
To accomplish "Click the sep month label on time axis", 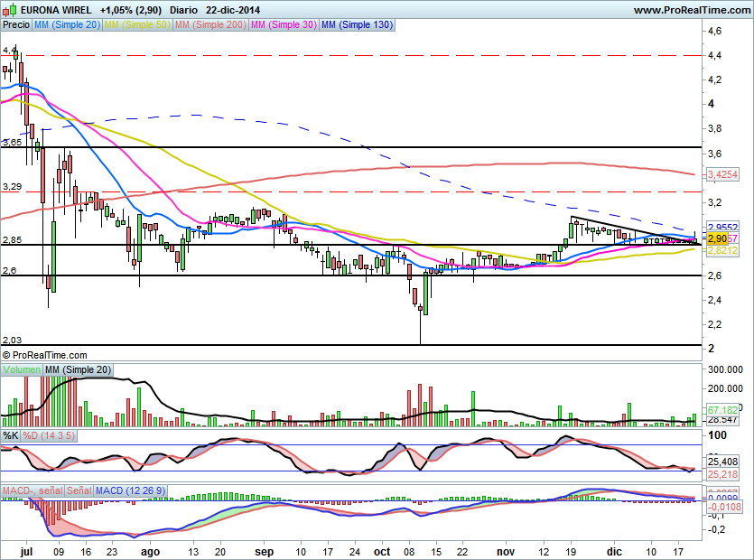I will (x=264, y=552).
